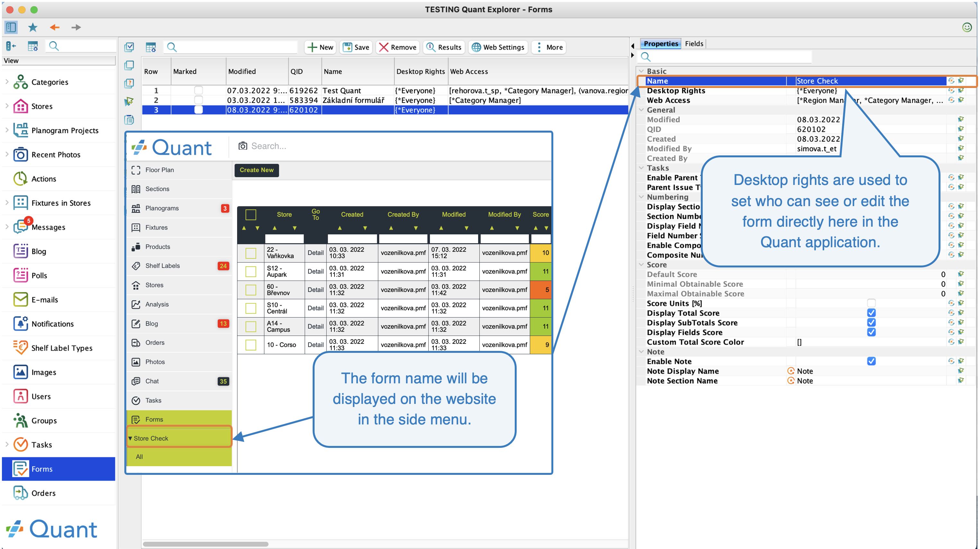Click the table settings icon in forms toolbar
This screenshot has width=980, height=549.
[x=151, y=47]
